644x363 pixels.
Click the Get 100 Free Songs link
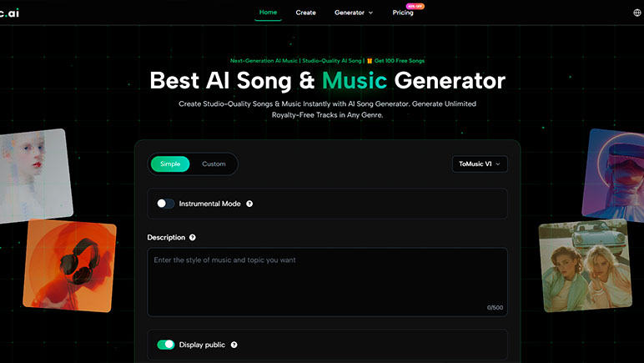point(400,61)
